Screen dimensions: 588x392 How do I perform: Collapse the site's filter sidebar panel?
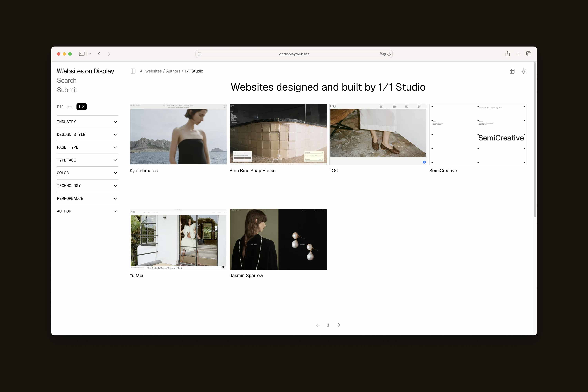point(133,71)
